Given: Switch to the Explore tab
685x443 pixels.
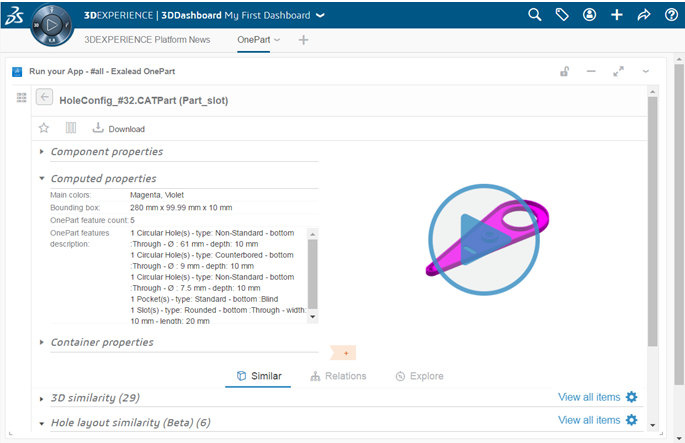Looking at the screenshot, I should click(419, 376).
